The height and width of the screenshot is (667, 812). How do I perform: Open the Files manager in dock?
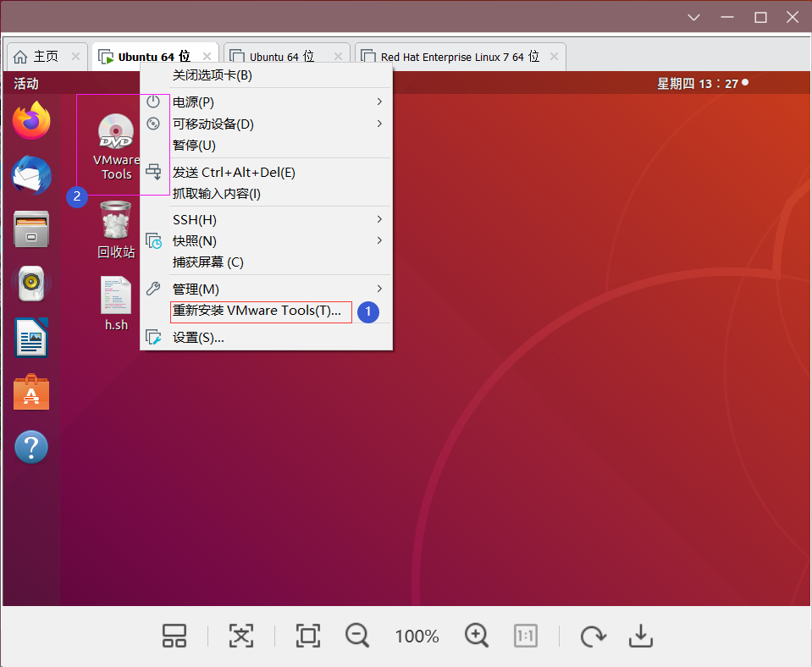(x=31, y=229)
